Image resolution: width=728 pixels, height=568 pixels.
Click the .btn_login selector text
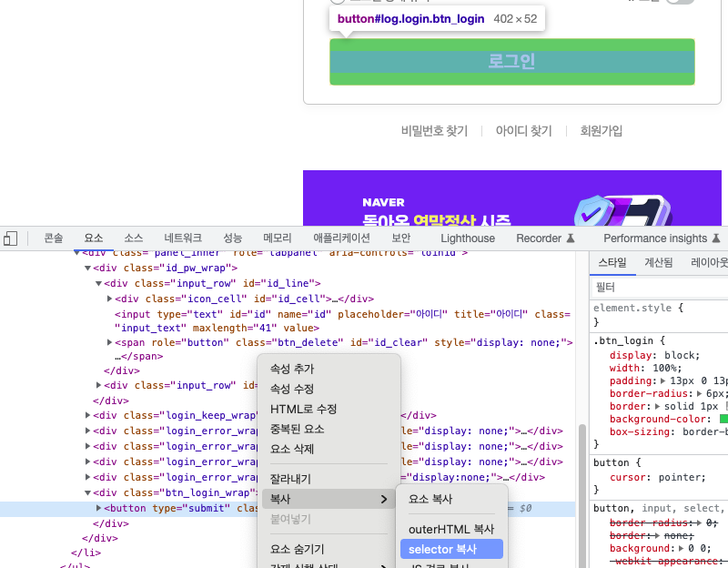(623, 340)
